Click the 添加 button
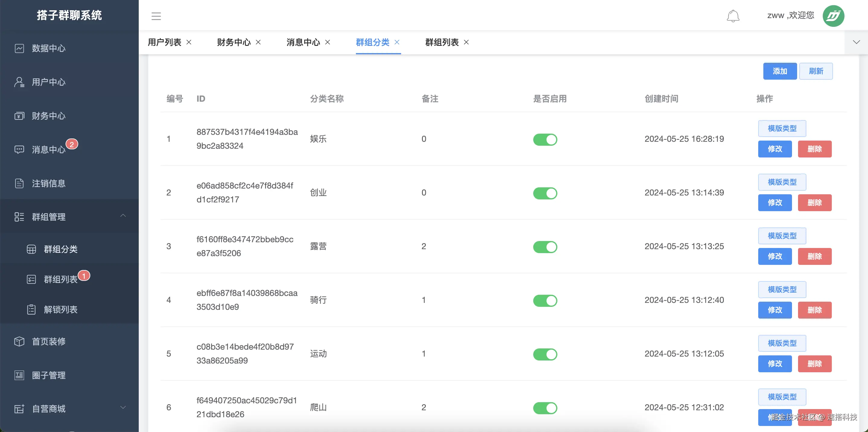This screenshot has width=868, height=432. point(780,71)
